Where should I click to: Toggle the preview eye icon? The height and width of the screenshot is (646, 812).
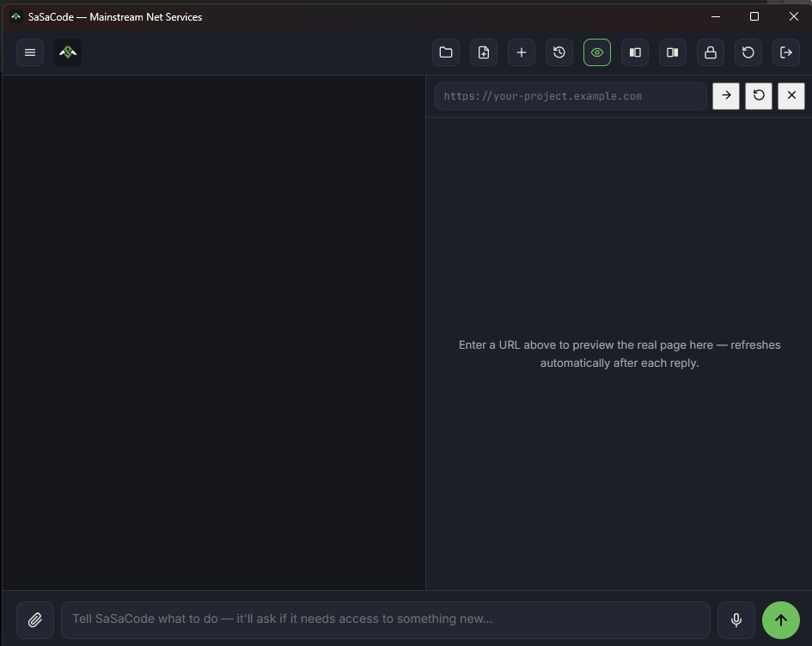597,52
